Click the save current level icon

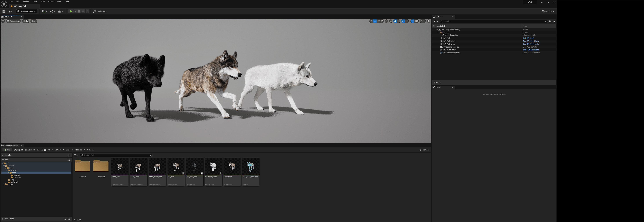tap(4, 11)
